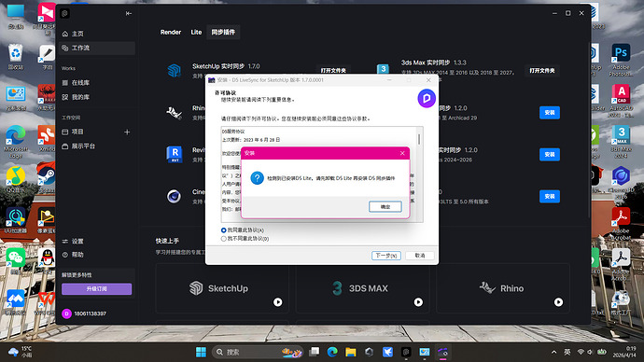Open the Render tab
644x362 pixels.
tap(171, 32)
